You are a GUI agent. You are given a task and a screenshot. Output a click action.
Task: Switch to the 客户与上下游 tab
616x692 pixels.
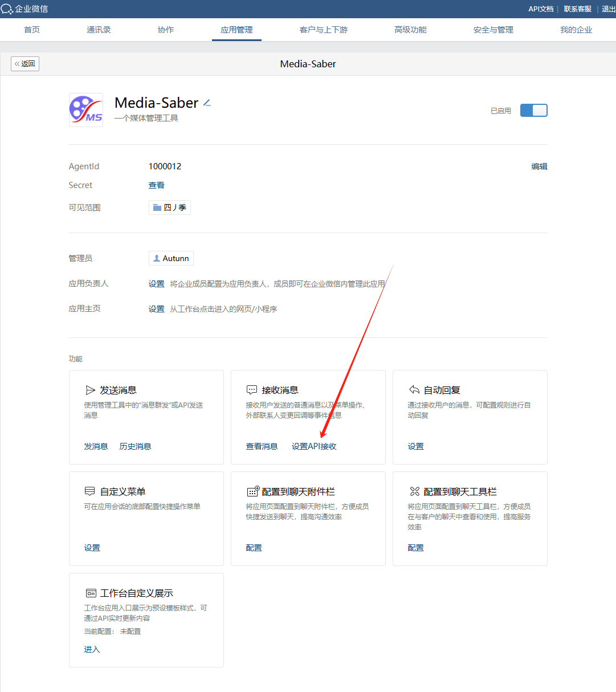(323, 30)
